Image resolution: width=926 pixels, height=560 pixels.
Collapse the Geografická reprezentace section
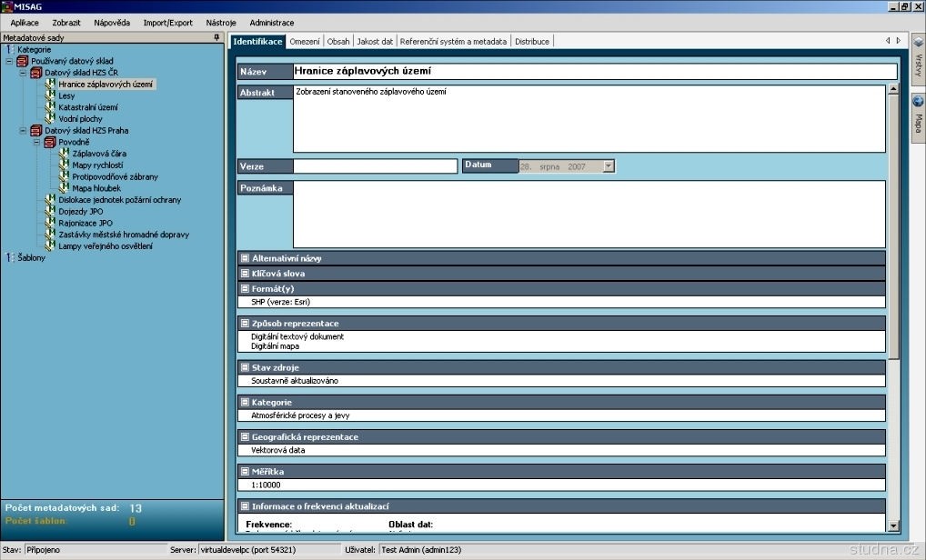pos(245,436)
